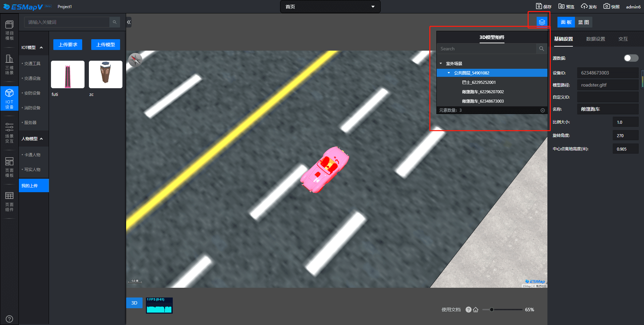Click the layers icon above the model tree
The image size is (644, 325).
[542, 22]
